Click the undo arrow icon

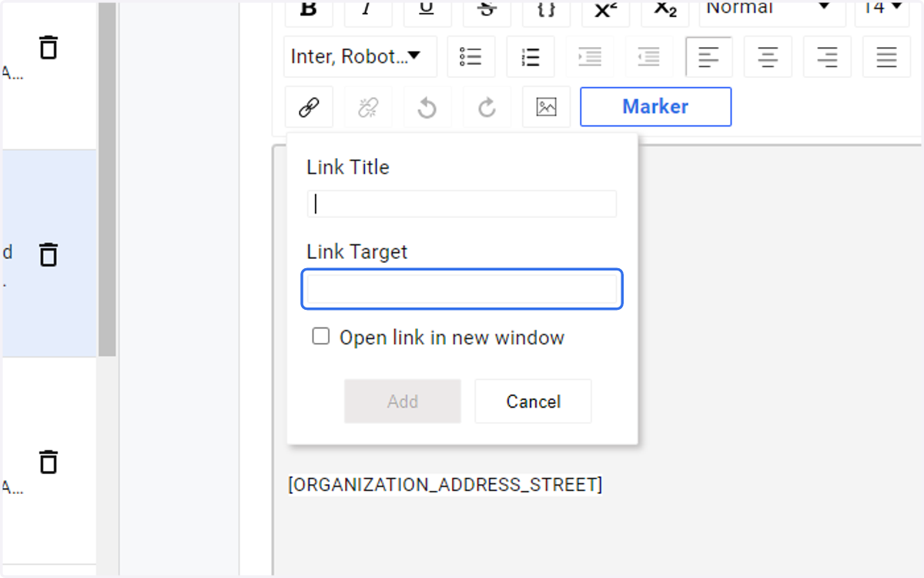(x=427, y=106)
